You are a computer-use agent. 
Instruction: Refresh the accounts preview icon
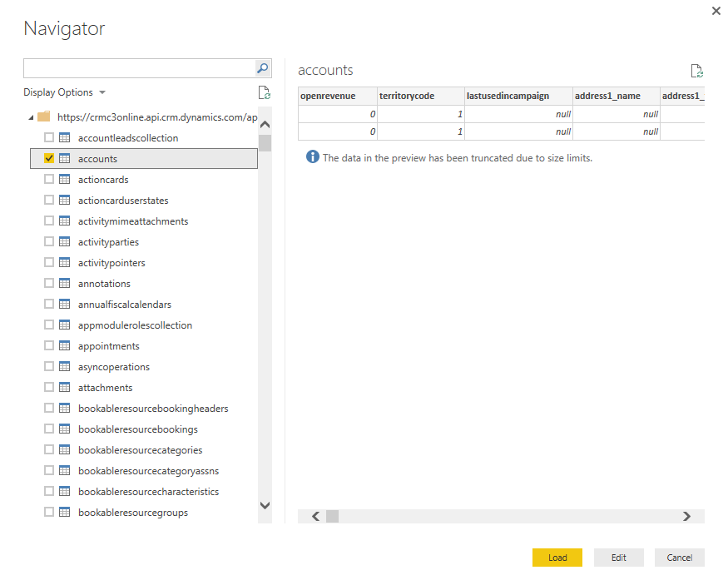pyautogui.click(x=696, y=71)
